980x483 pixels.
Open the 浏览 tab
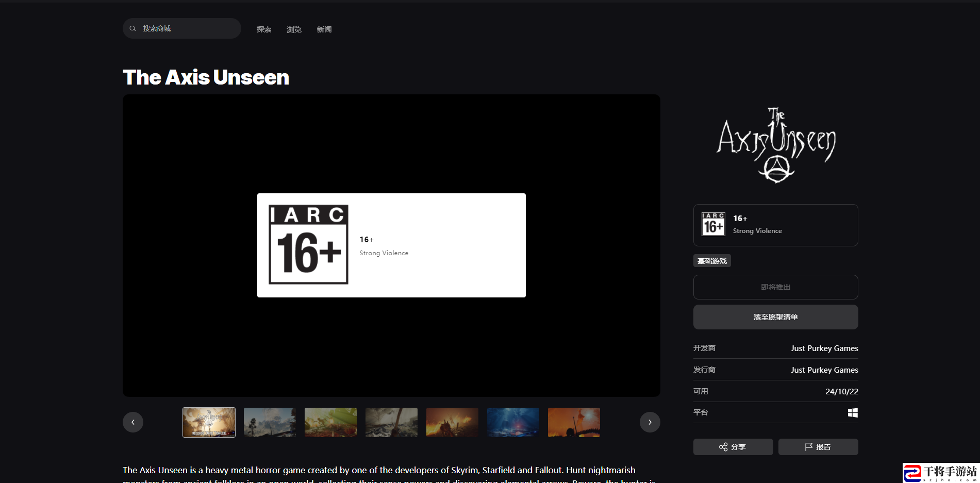tap(294, 29)
